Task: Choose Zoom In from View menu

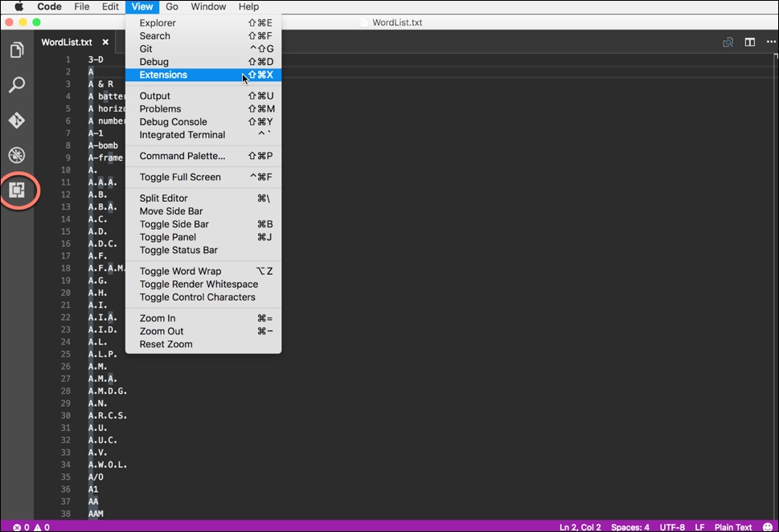Action: coord(203,318)
